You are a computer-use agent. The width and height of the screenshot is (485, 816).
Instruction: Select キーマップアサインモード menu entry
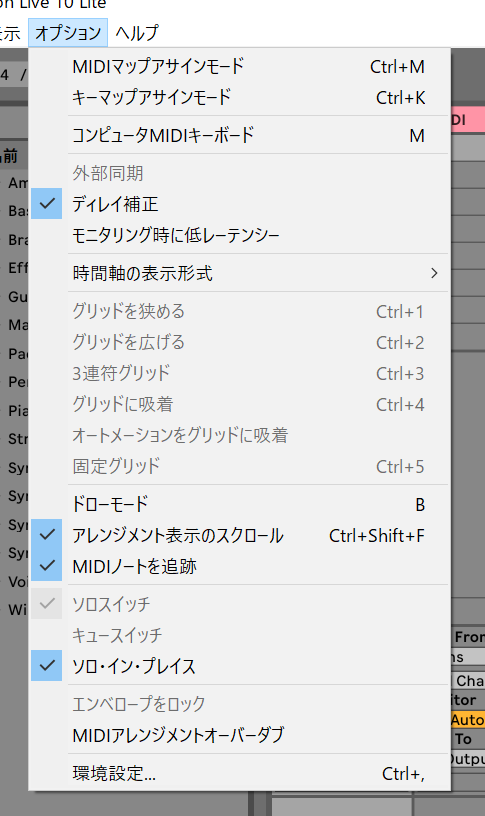tap(240, 97)
